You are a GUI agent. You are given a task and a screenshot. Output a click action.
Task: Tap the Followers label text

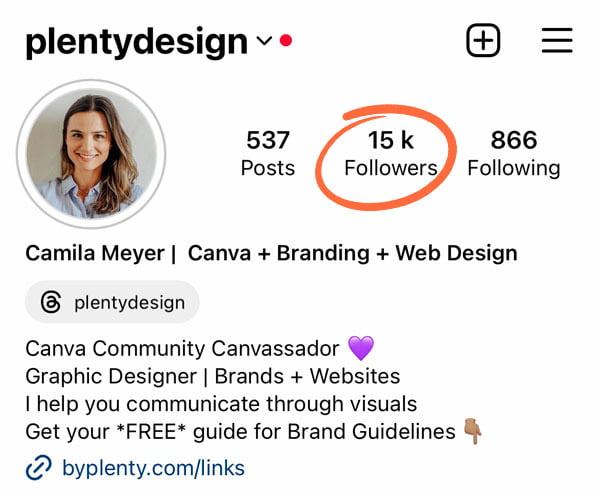click(x=391, y=168)
